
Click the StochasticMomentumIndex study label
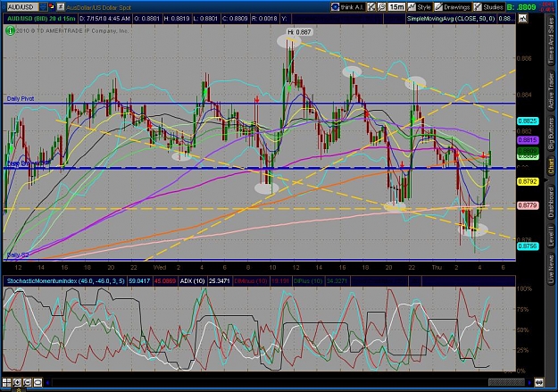click(65, 281)
